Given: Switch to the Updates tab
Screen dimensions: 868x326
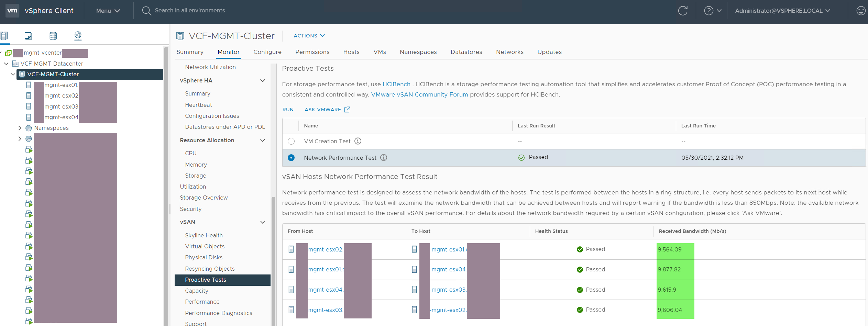Looking at the screenshot, I should point(549,52).
